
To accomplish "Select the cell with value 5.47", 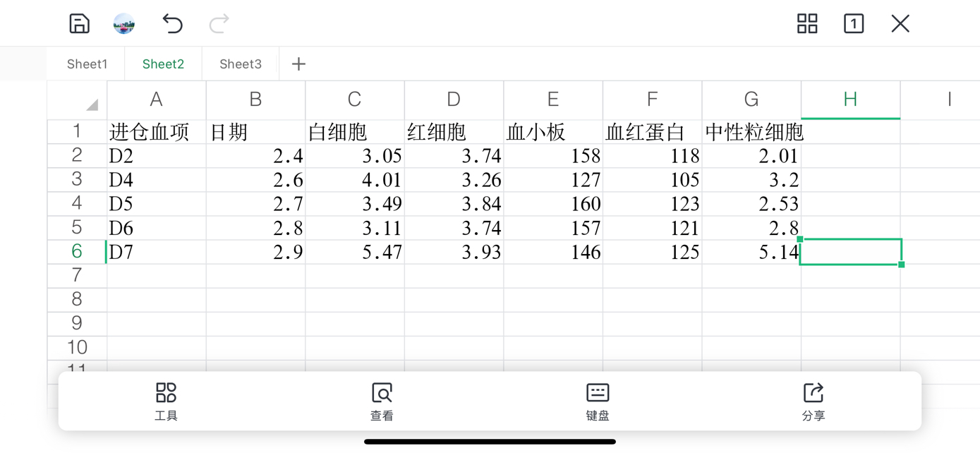I will 355,252.
